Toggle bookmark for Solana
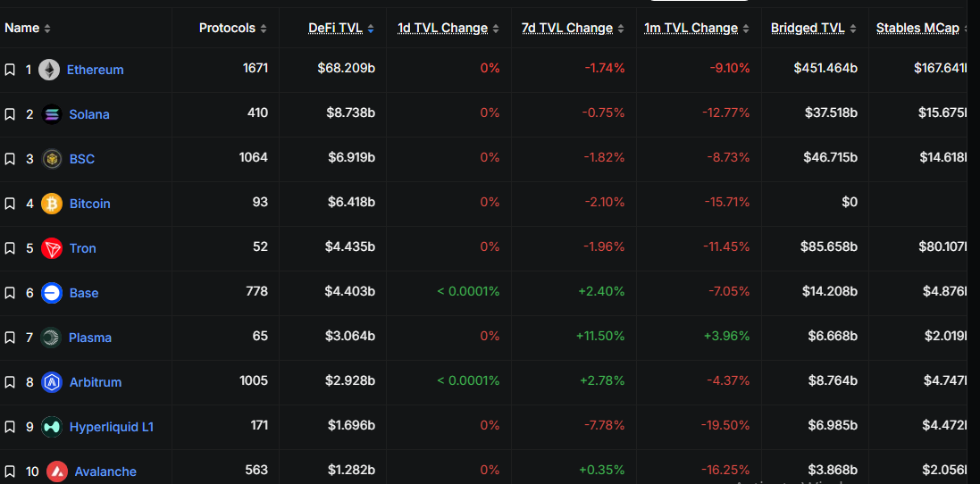The height and width of the screenshot is (484, 980). point(10,114)
